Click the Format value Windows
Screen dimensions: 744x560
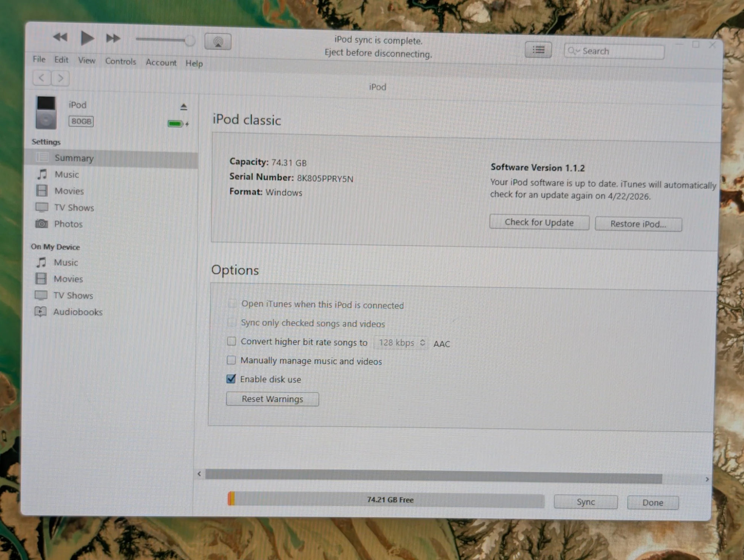click(284, 192)
